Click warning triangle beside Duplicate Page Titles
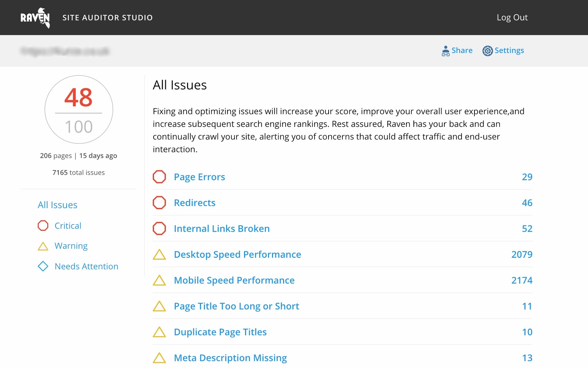 coord(159,332)
